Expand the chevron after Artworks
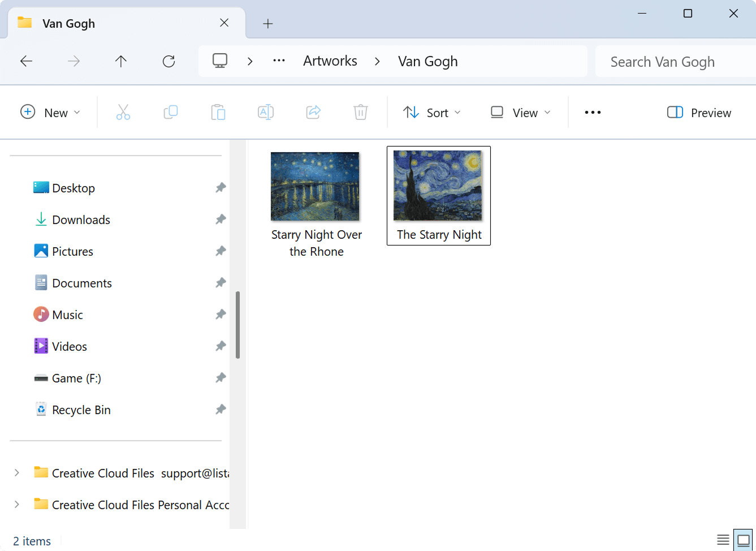The height and width of the screenshot is (551, 756). (377, 61)
